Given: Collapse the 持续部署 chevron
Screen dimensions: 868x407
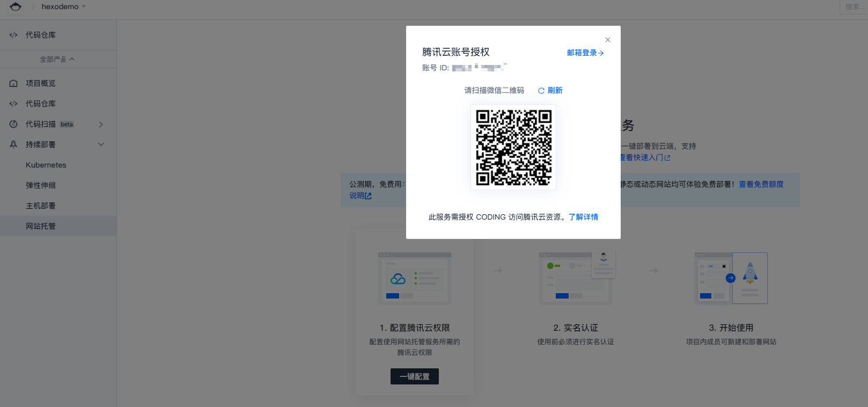Looking at the screenshot, I should point(101,144).
